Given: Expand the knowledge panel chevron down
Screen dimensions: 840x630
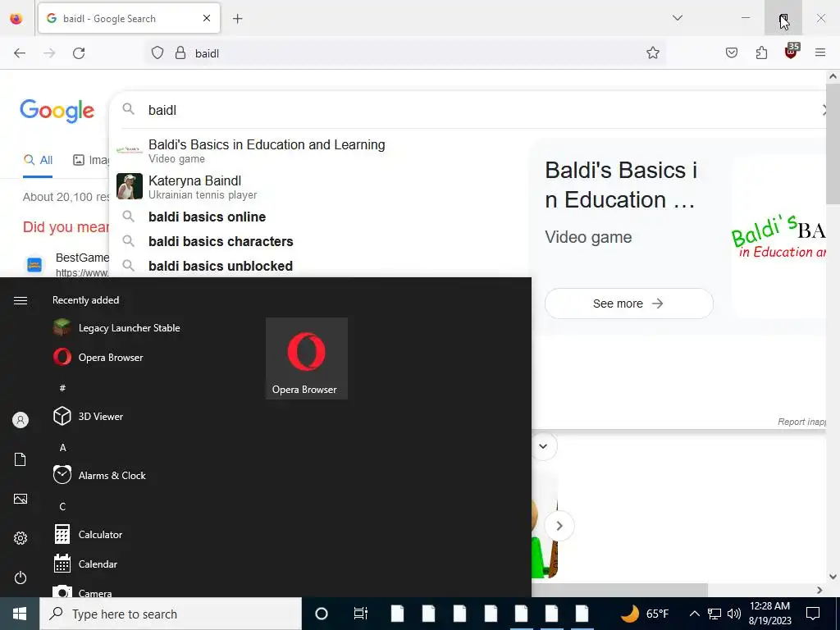Looking at the screenshot, I should click(x=543, y=446).
